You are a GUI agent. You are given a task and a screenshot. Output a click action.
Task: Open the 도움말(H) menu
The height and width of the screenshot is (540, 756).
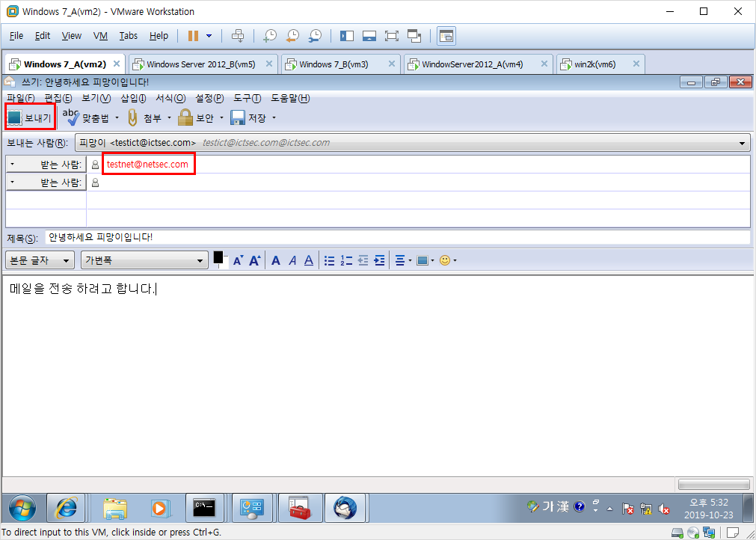290,99
